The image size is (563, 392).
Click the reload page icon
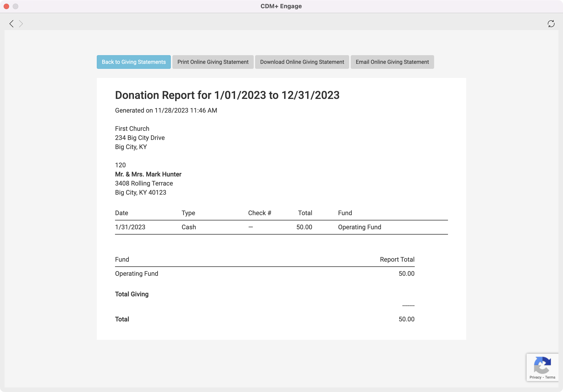551,23
